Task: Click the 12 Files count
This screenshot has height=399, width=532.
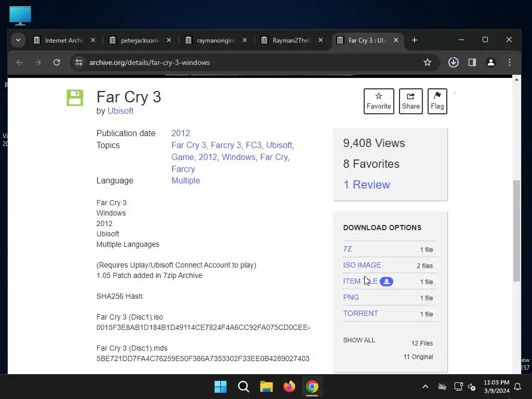Action: click(422, 343)
